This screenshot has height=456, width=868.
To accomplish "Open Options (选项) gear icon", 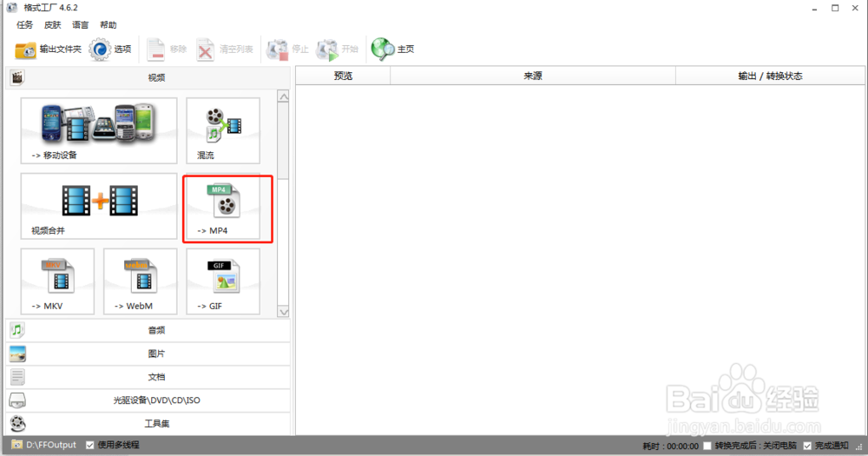I will pos(100,50).
